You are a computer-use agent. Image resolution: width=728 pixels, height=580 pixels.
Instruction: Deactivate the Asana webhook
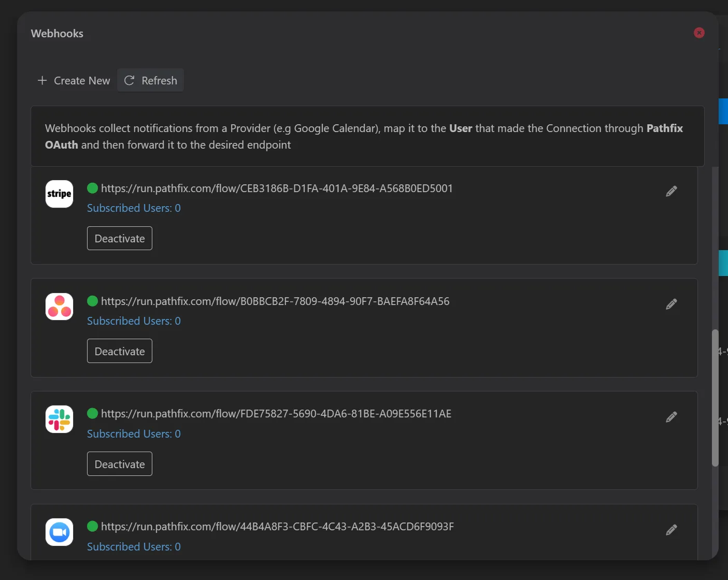120,351
